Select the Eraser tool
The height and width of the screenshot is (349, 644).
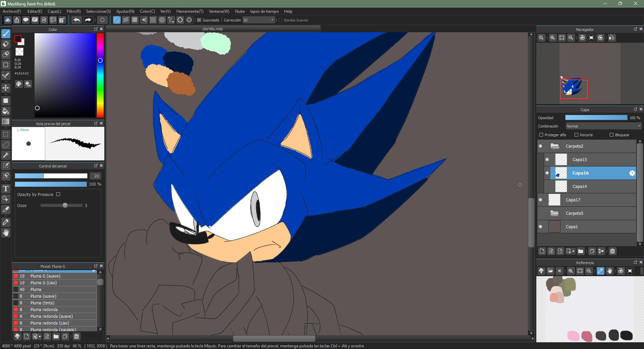(x=6, y=44)
